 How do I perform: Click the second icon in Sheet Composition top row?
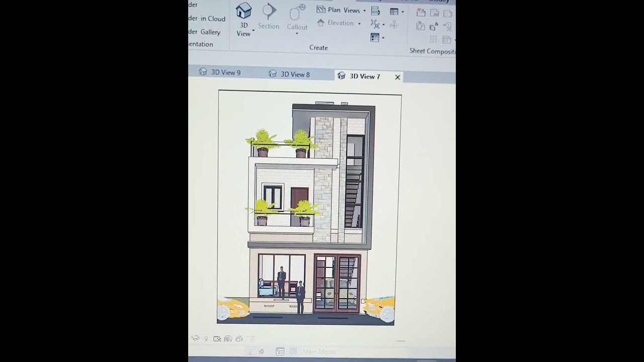(x=435, y=13)
